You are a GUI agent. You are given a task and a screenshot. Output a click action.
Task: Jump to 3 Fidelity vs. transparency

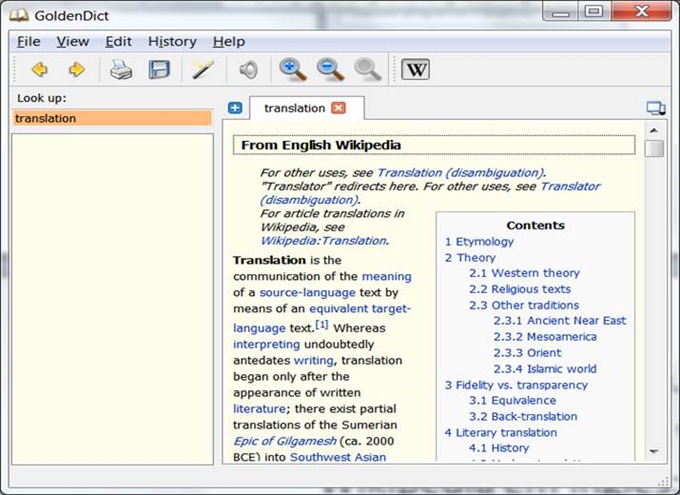pos(516,385)
